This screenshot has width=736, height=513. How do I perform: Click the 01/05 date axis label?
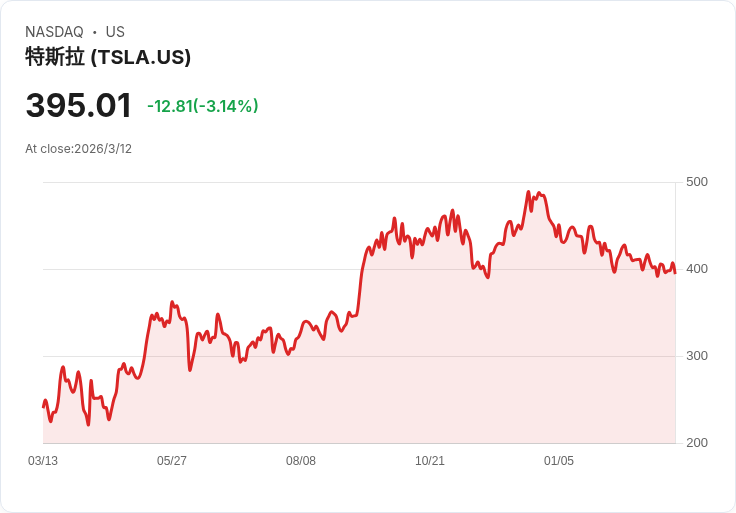(x=559, y=461)
